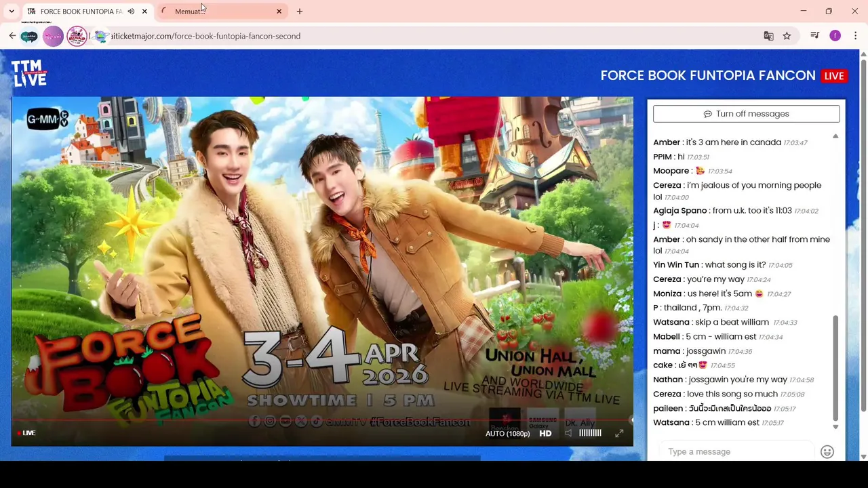
Task: Click Mabell's '5 cm - william est' message
Action: pyautogui.click(x=718, y=336)
